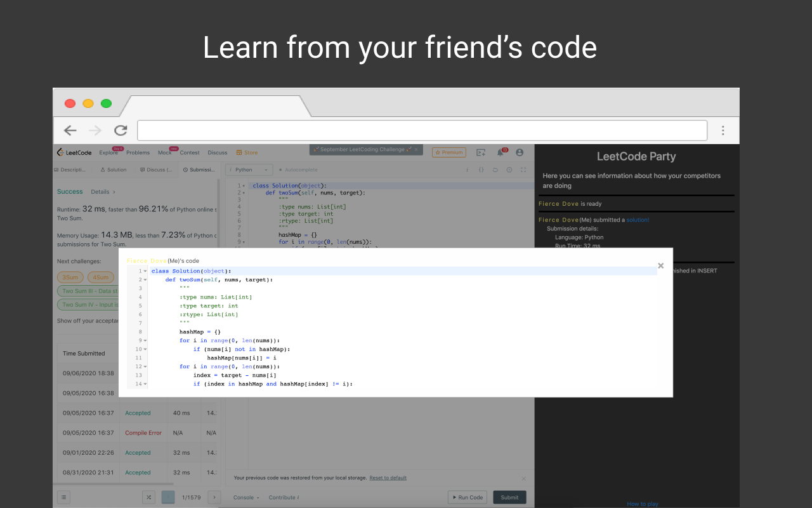Click the browser reload icon
The height and width of the screenshot is (508, 812).
121,130
